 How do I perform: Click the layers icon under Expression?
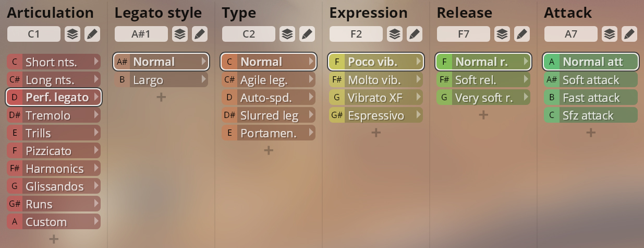(395, 34)
